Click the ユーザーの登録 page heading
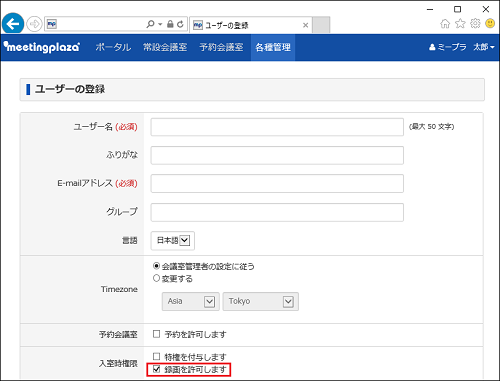 coord(70,89)
